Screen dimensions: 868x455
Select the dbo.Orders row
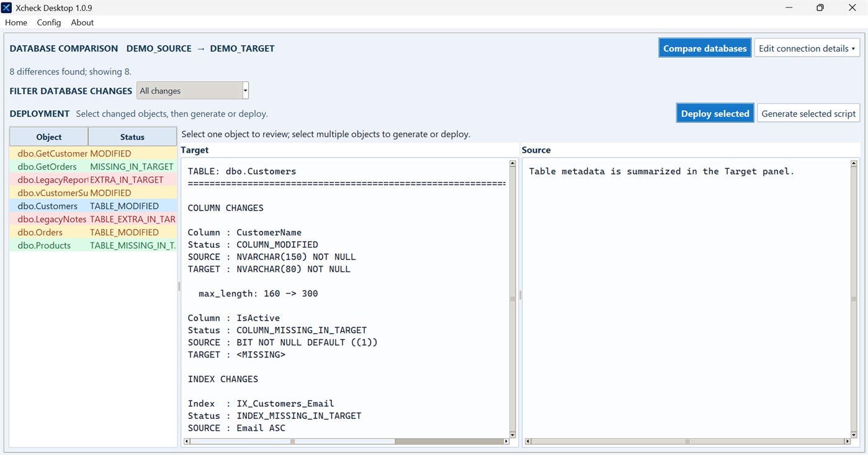[93, 232]
